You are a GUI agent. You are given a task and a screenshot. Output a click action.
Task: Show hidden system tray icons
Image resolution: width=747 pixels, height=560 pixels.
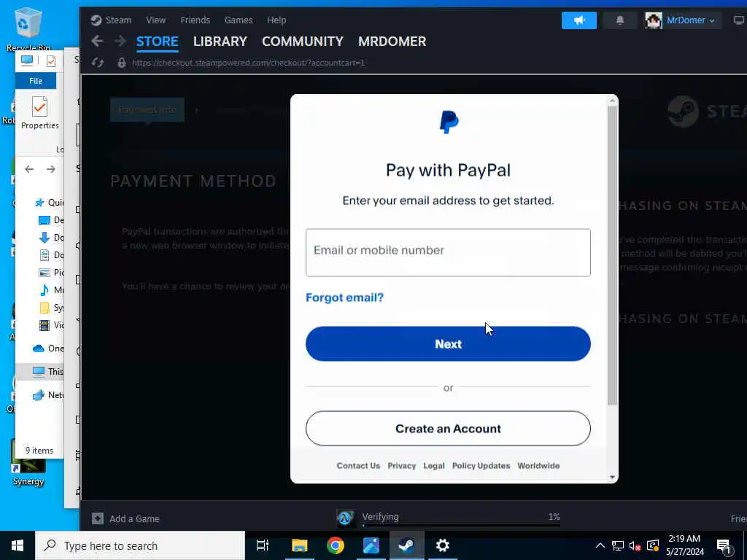click(x=600, y=545)
